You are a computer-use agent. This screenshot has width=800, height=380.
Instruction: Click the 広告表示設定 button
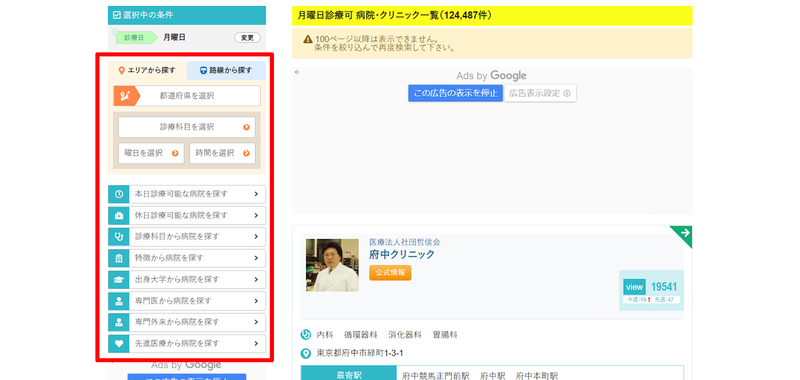click(x=540, y=93)
